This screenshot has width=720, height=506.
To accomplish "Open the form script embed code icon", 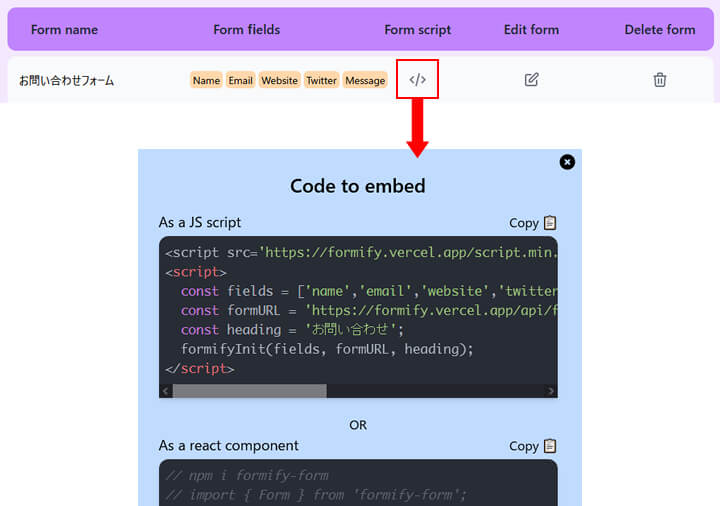I will (x=417, y=80).
